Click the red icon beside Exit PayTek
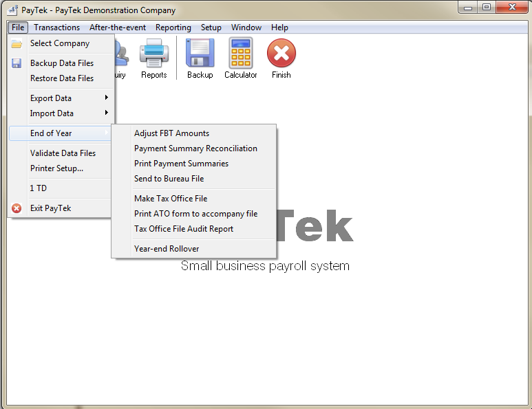Screen dimensions: 532x409 (x=17, y=208)
